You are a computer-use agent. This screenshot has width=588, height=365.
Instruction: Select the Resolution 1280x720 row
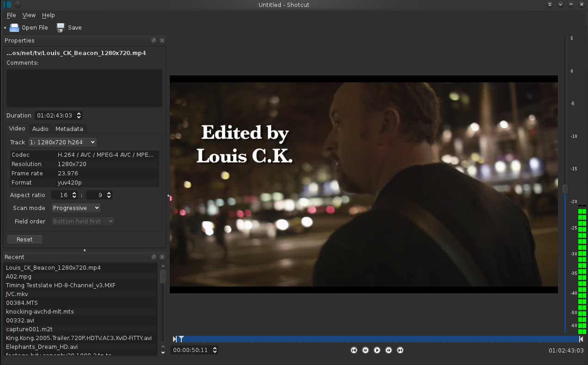(x=84, y=164)
